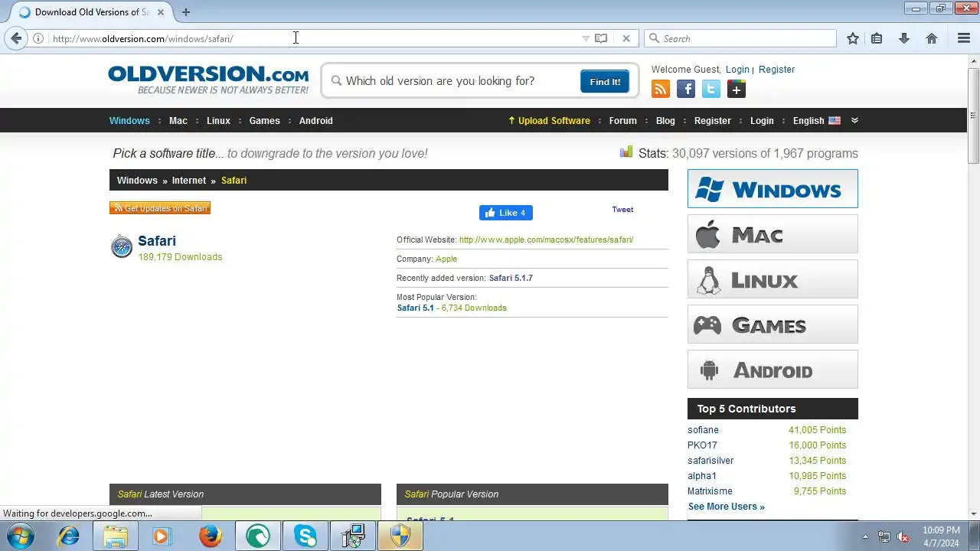Select the Linux nav menu item
This screenshot has width=980, height=551.
click(218, 120)
